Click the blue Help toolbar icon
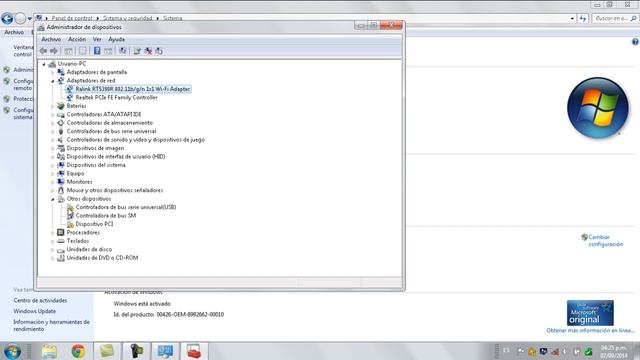 coord(97,51)
